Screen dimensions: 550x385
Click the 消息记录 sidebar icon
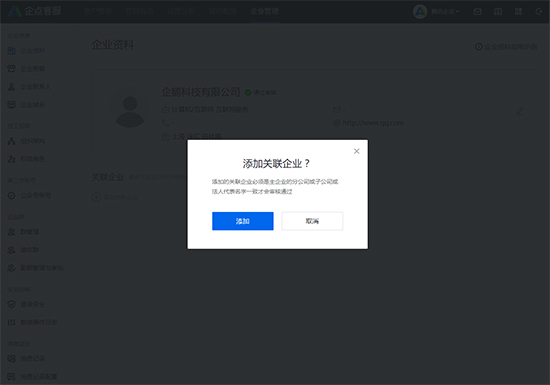pos(12,359)
